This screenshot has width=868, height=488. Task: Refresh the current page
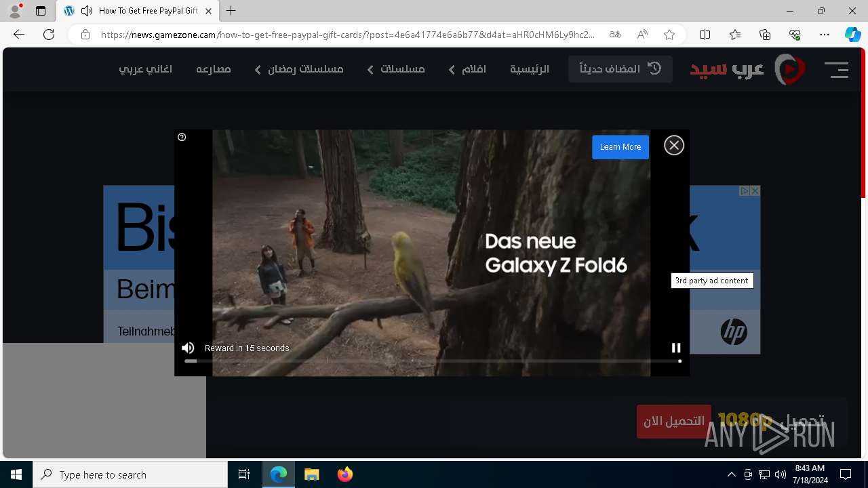coord(49,35)
